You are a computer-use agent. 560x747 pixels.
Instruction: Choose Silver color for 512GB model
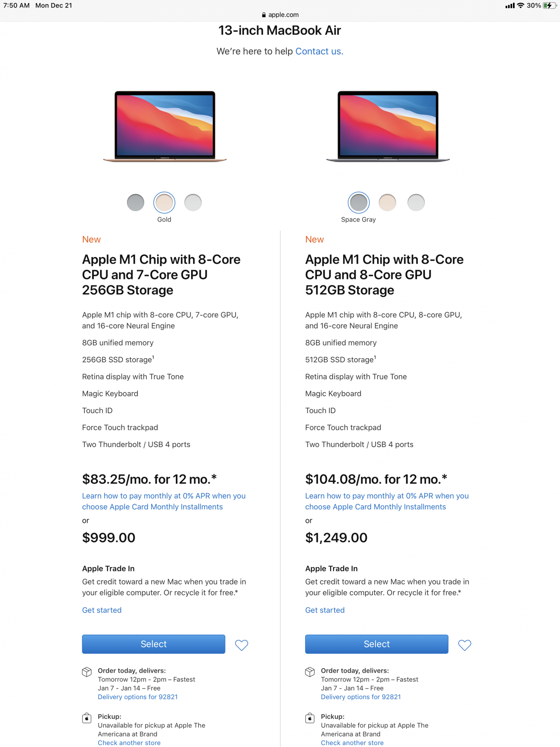point(416,202)
